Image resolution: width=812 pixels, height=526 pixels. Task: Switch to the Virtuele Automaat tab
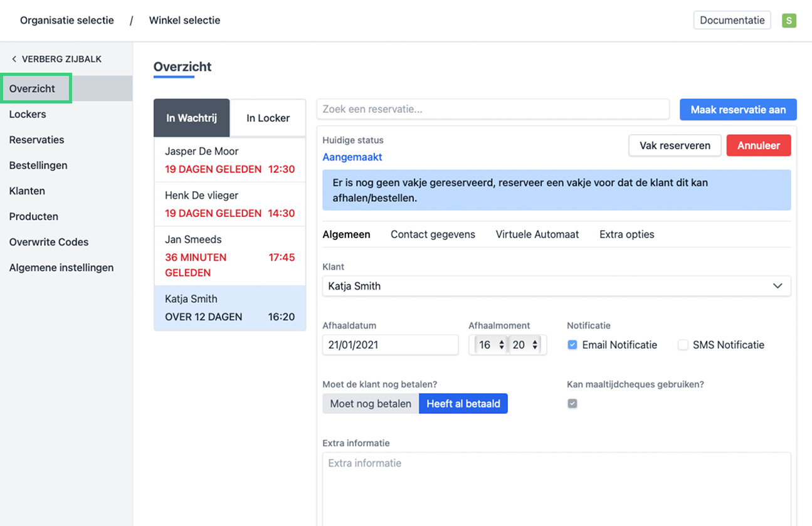pyautogui.click(x=537, y=234)
